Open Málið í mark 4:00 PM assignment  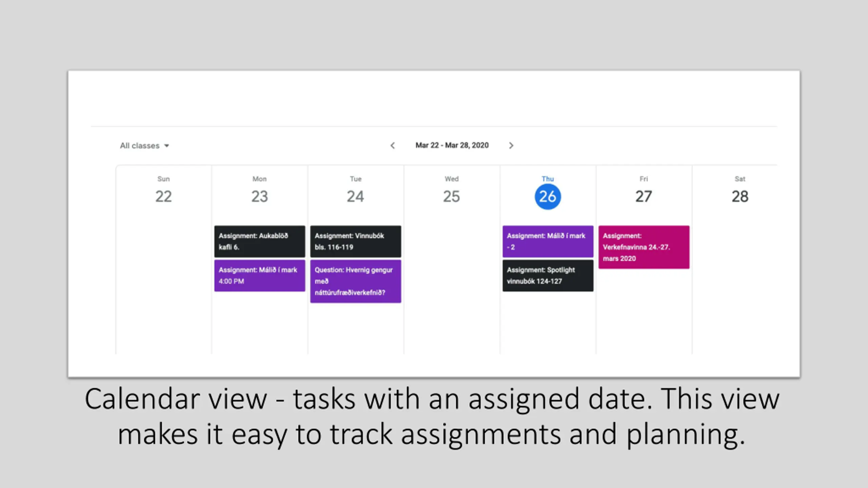pyautogui.click(x=260, y=276)
